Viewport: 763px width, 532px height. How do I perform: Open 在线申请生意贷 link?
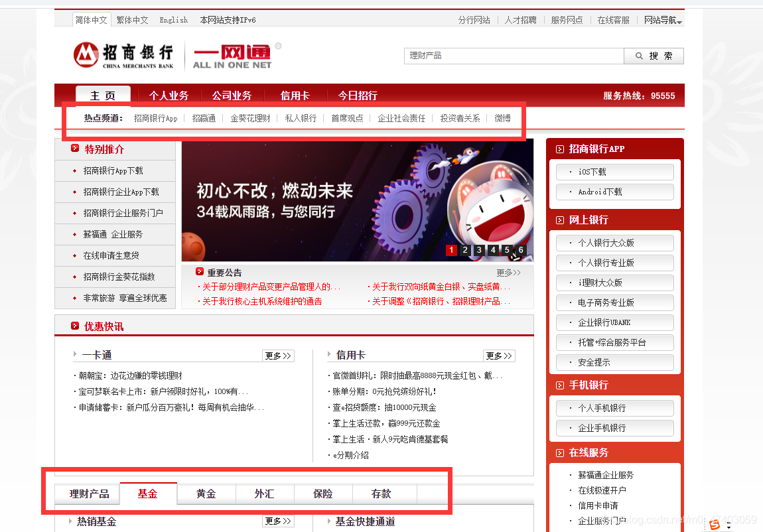point(111,255)
